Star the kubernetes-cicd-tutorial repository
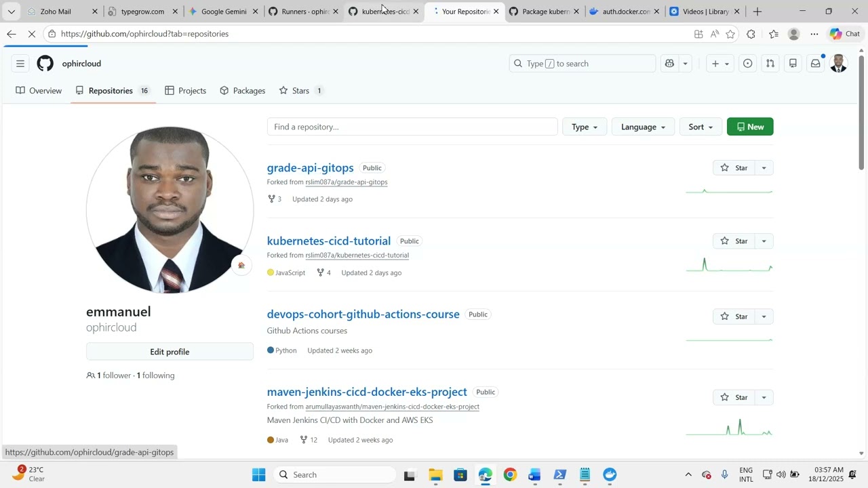Screen dimensions: 868x488 pyautogui.click(x=734, y=241)
